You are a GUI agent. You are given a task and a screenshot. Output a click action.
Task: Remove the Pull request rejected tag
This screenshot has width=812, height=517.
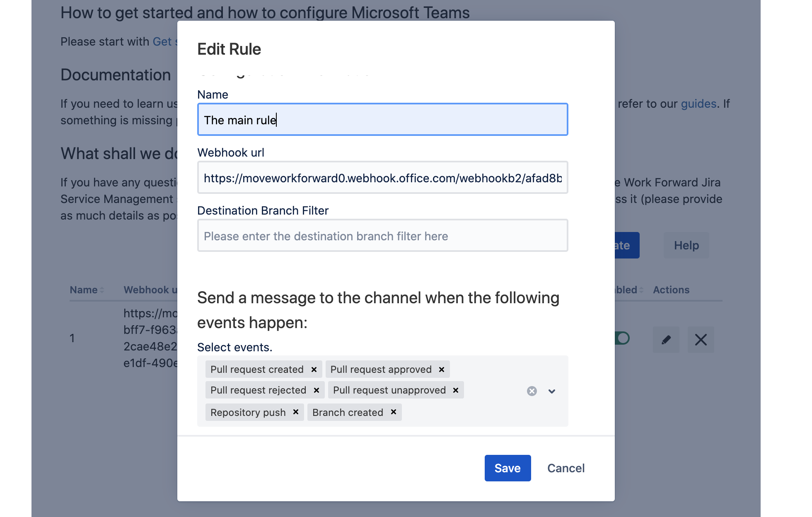[x=317, y=390]
